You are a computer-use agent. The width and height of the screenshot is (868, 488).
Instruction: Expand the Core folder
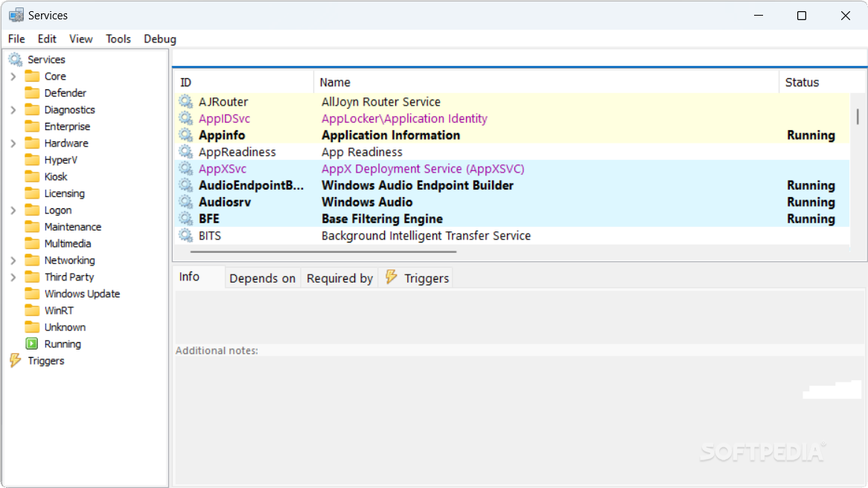point(13,77)
